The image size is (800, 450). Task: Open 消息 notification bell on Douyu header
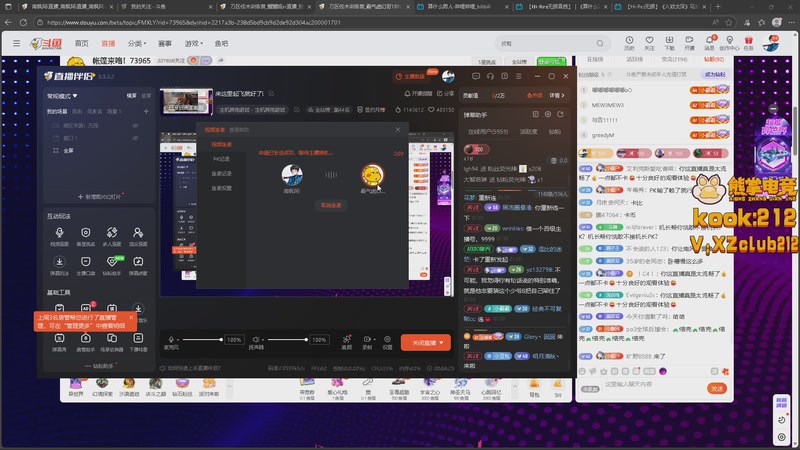point(710,40)
